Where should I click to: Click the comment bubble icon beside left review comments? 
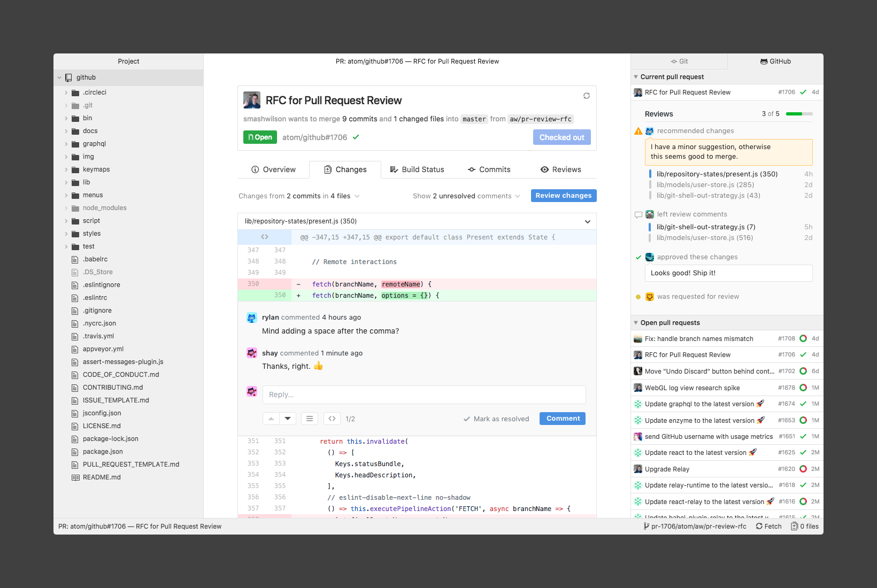point(638,215)
